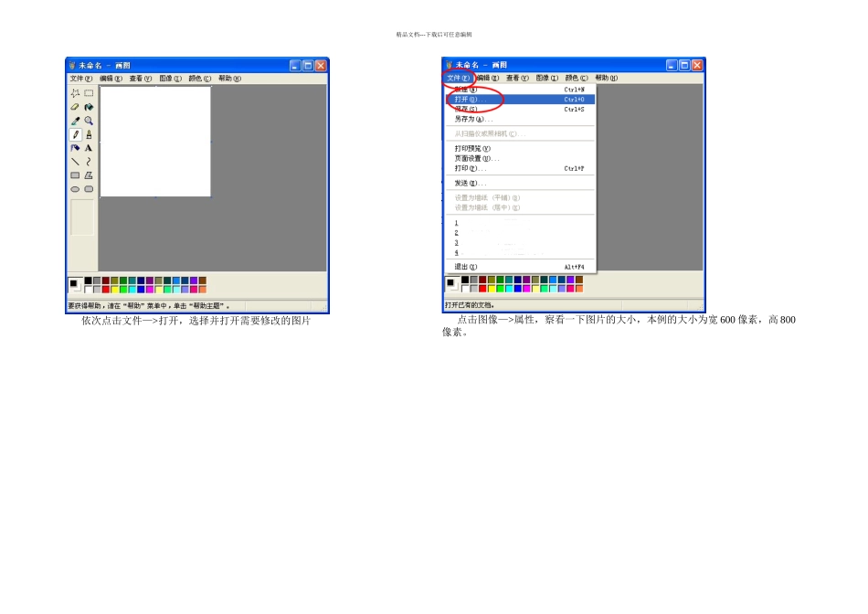Select the Rectangle shape tool
Viewport: 868px width, 614px height.
coord(75,175)
